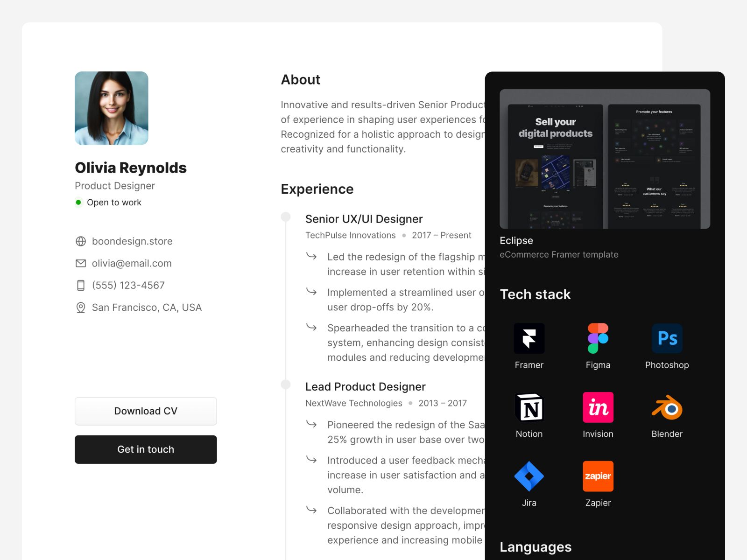
Task: Open the boondesign.store website link
Action: (132, 241)
